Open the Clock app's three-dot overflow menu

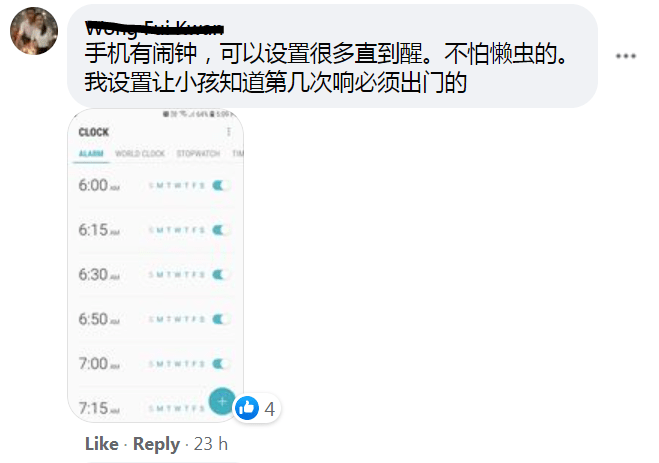coord(229,132)
